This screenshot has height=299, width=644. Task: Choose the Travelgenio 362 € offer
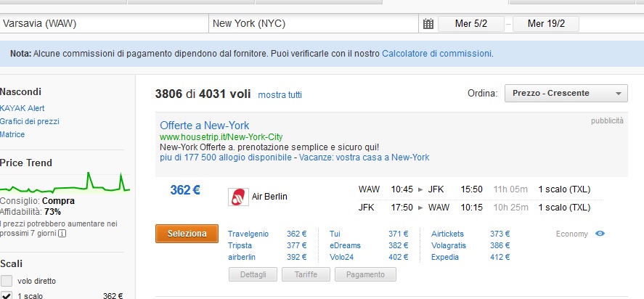tap(267, 234)
